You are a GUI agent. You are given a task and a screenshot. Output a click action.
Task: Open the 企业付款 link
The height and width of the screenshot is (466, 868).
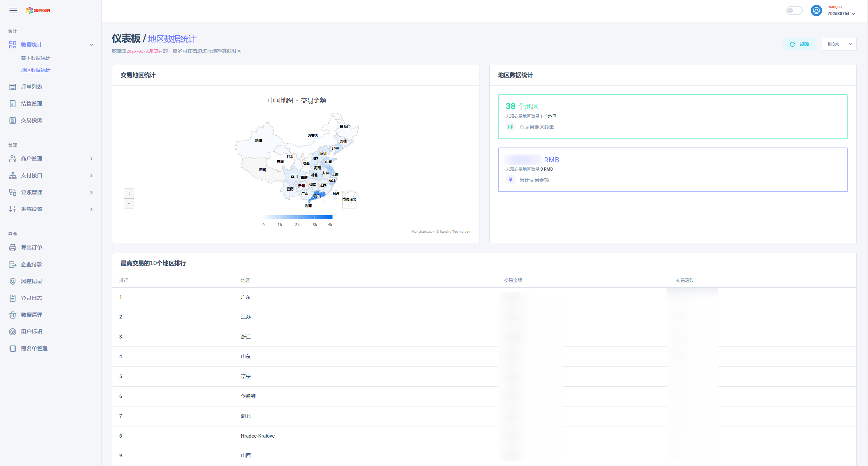pyautogui.click(x=32, y=265)
